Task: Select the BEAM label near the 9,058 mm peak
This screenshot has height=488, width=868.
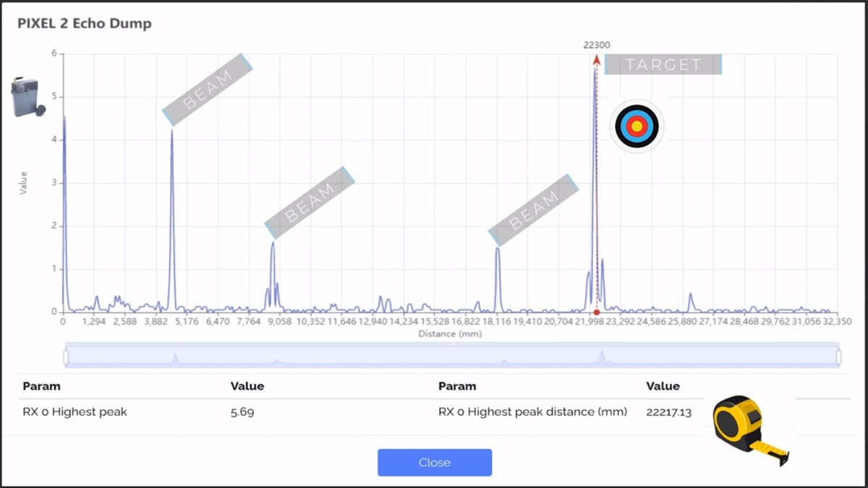Action: 310,203
